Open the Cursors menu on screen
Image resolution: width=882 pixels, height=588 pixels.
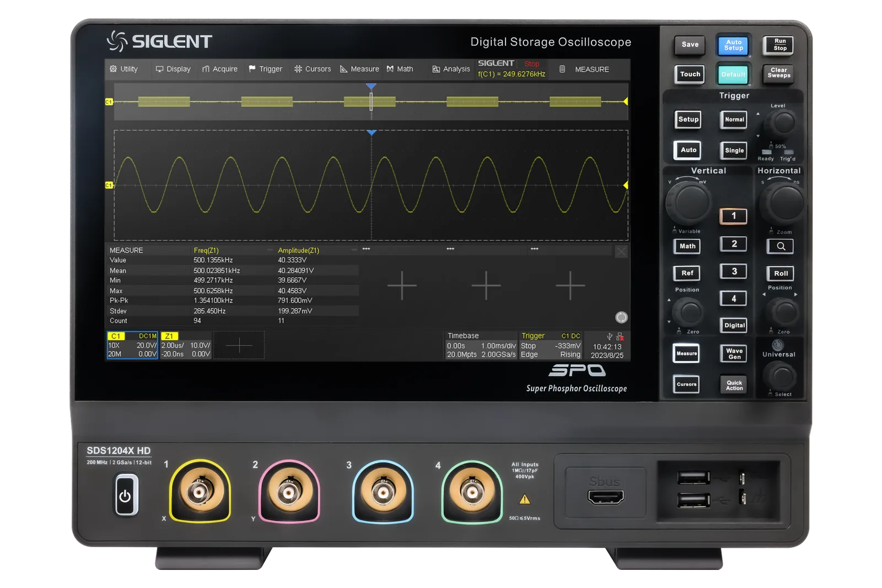click(x=313, y=69)
